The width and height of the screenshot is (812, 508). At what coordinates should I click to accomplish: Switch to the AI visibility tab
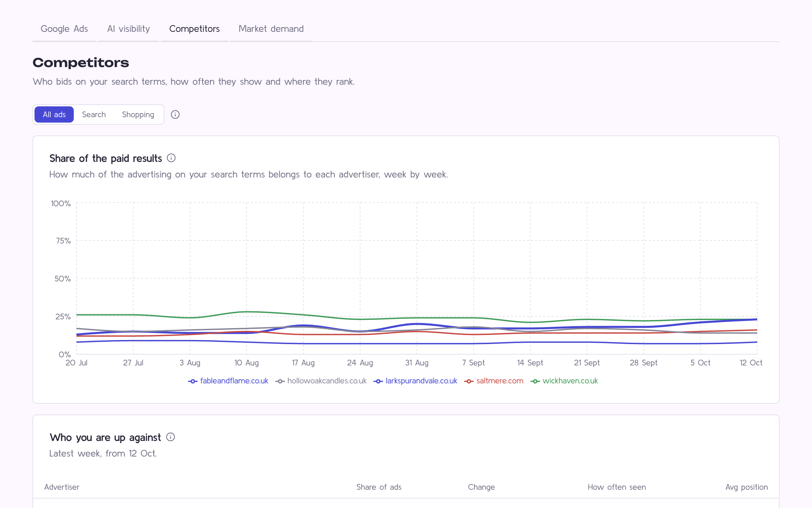pos(129,29)
